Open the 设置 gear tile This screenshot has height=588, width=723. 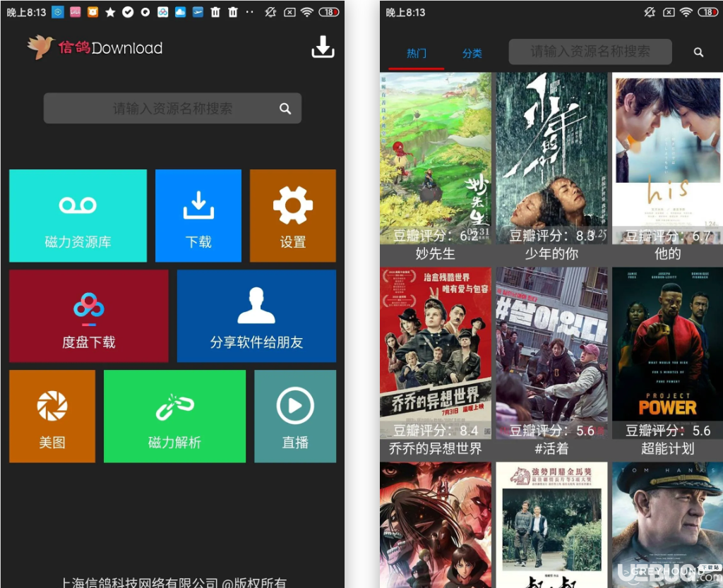[293, 216]
